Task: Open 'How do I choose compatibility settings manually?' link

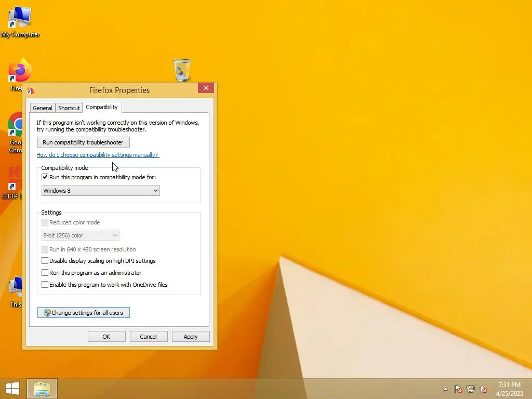Action: [98, 155]
